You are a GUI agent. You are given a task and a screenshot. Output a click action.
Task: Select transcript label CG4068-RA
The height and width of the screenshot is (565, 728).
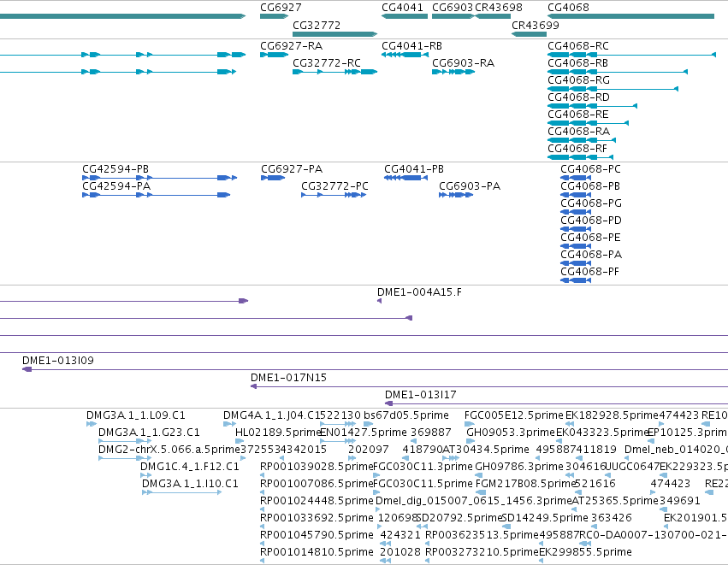coord(578,132)
